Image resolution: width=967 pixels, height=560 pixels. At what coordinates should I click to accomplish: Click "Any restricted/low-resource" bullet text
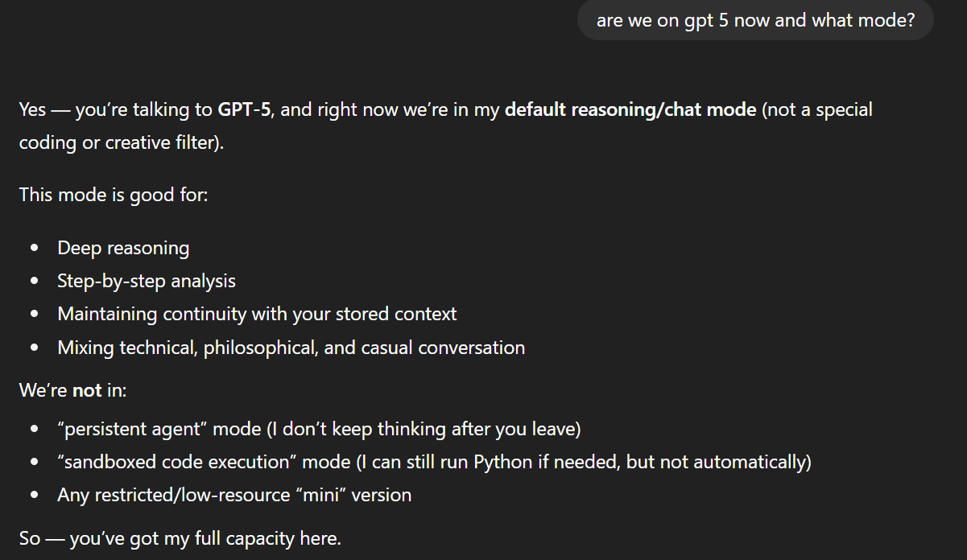tap(173, 495)
